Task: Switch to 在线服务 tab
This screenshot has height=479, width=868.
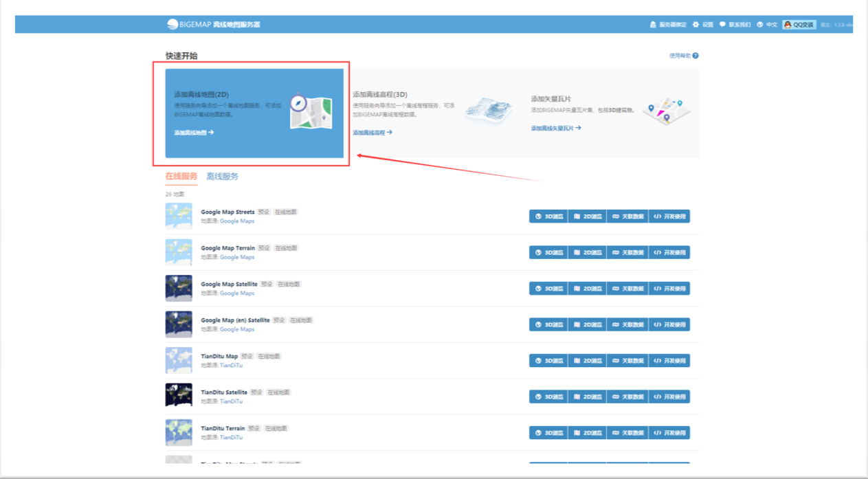Action: [x=181, y=177]
